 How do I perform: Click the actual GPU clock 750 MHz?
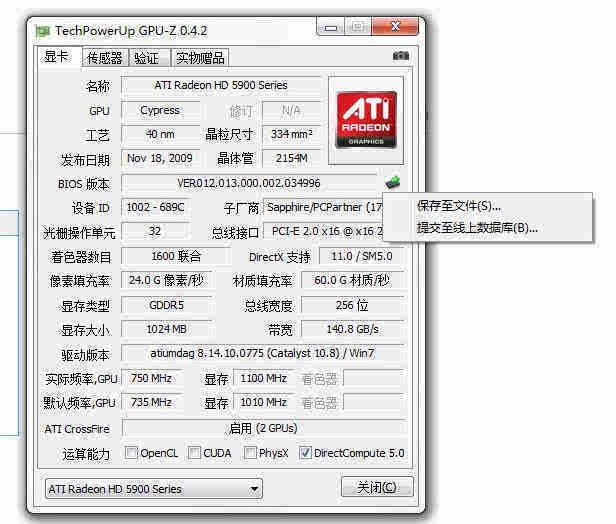152,378
